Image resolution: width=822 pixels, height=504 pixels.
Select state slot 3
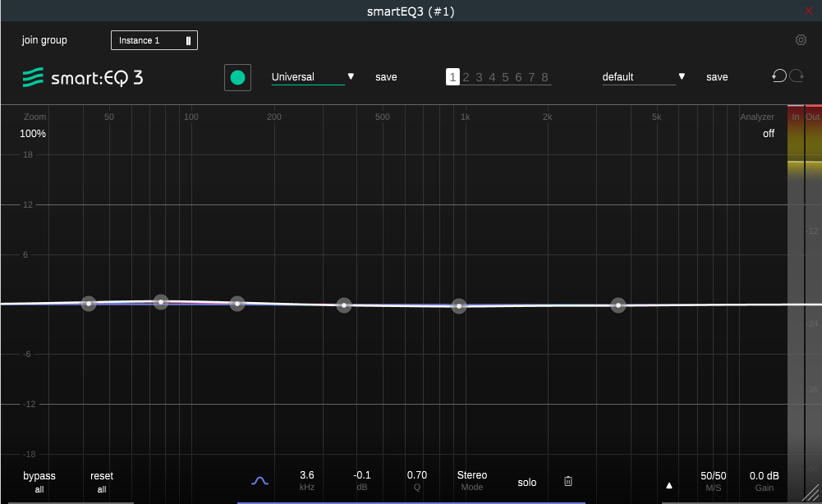479,77
